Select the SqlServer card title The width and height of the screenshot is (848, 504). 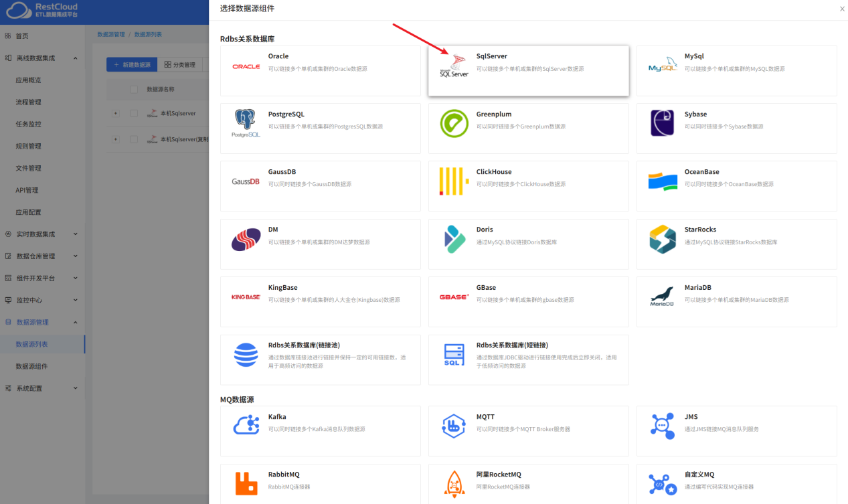pos(492,56)
